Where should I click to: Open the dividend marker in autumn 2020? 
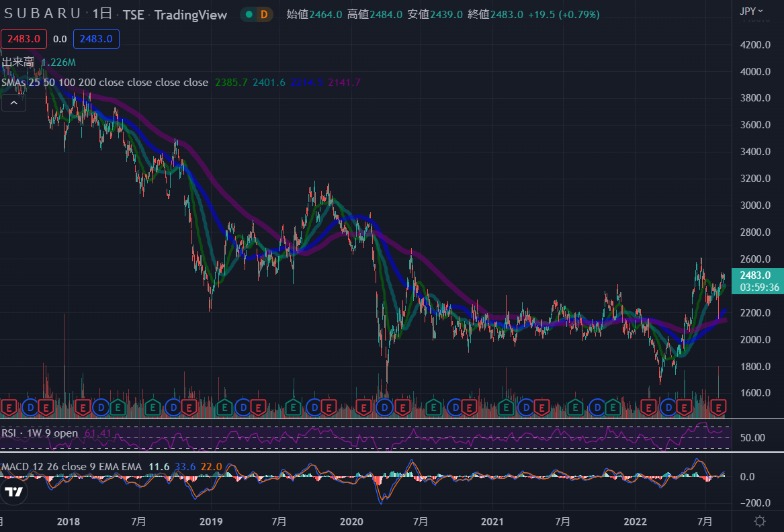455,408
